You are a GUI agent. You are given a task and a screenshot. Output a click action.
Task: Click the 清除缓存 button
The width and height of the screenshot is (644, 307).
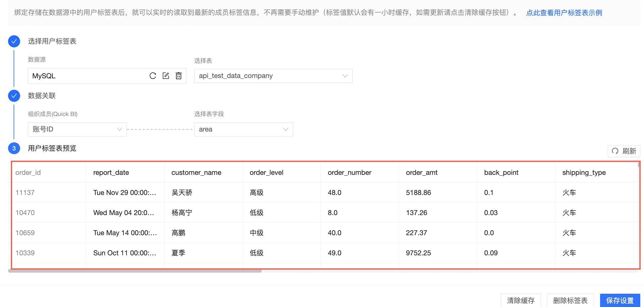click(521, 300)
